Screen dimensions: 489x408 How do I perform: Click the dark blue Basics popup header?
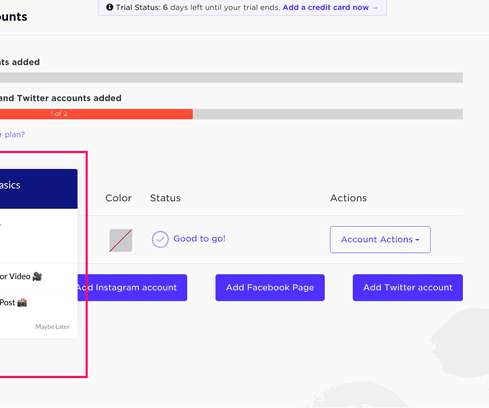pos(39,189)
